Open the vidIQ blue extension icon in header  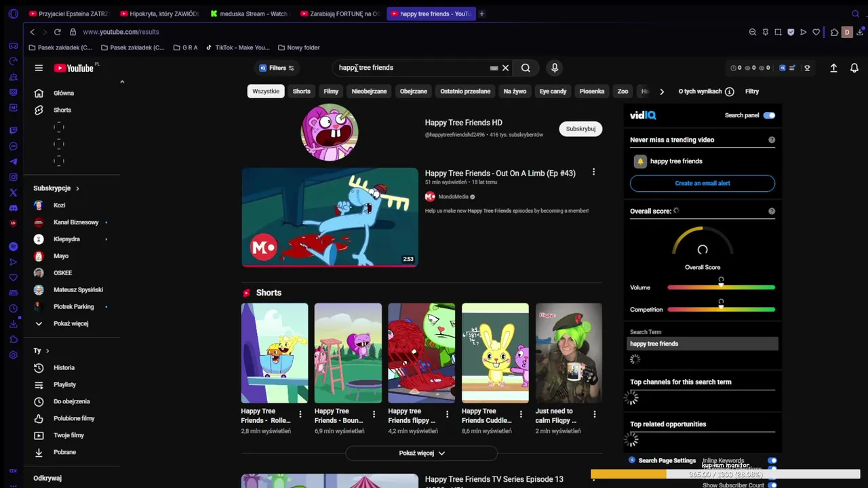point(783,68)
